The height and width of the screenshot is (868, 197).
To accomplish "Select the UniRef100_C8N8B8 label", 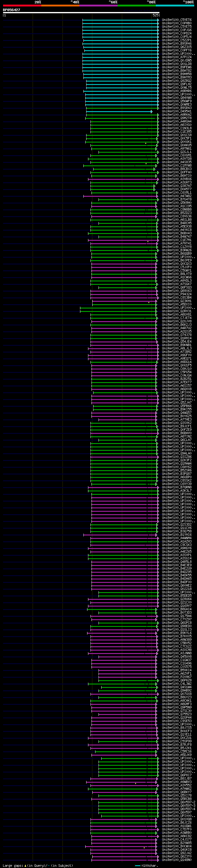I will [177, 209].
